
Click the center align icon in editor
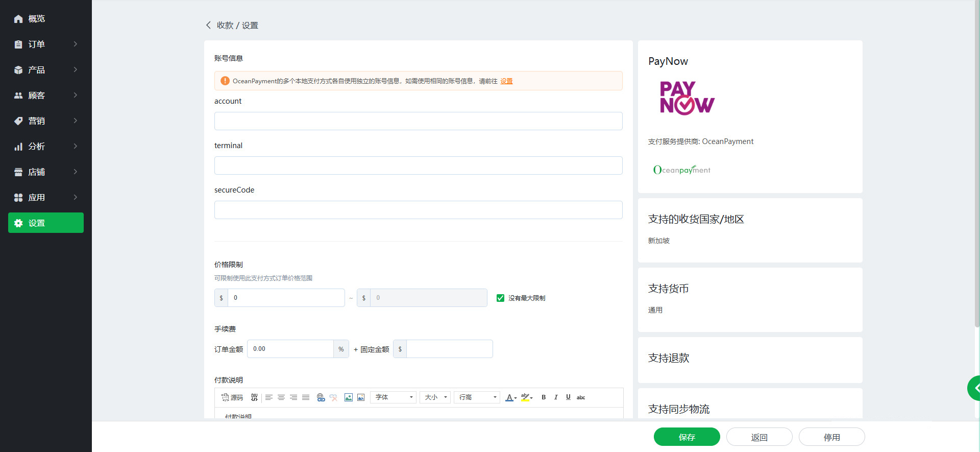coord(281,397)
